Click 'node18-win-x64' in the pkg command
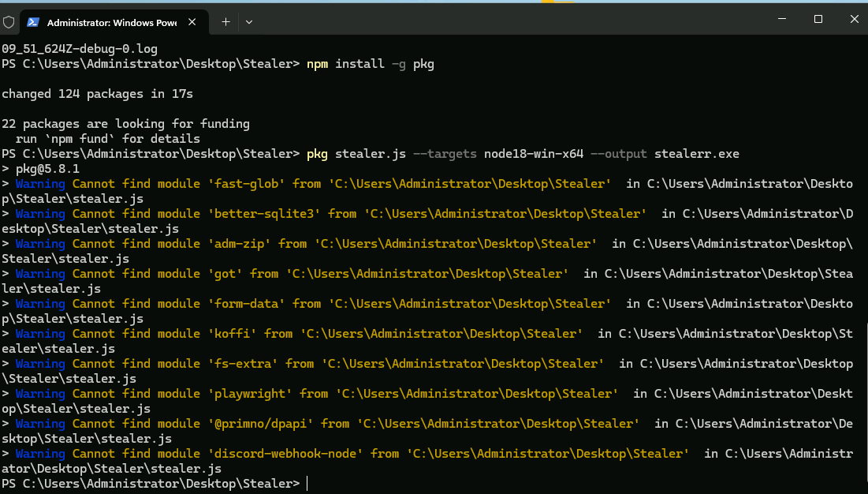868x494 pixels. tap(534, 153)
